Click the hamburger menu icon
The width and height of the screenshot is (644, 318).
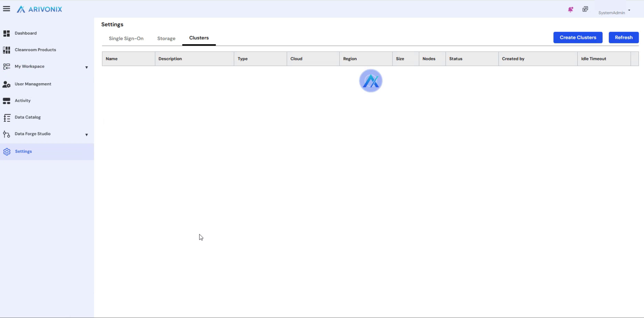coord(6,9)
